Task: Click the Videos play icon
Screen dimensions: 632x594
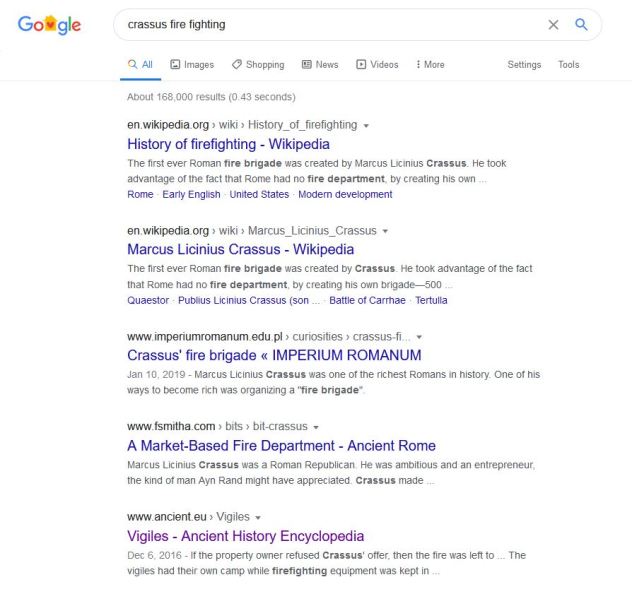Action: click(361, 64)
